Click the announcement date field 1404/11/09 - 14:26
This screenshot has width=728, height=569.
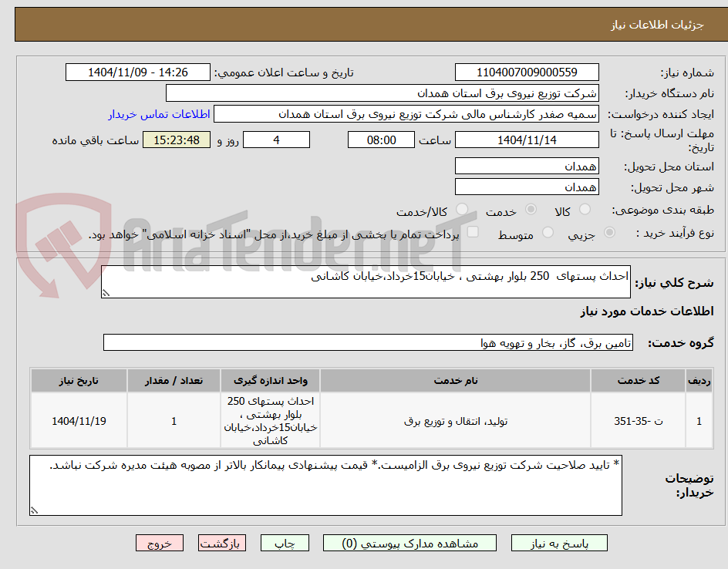coord(138,72)
